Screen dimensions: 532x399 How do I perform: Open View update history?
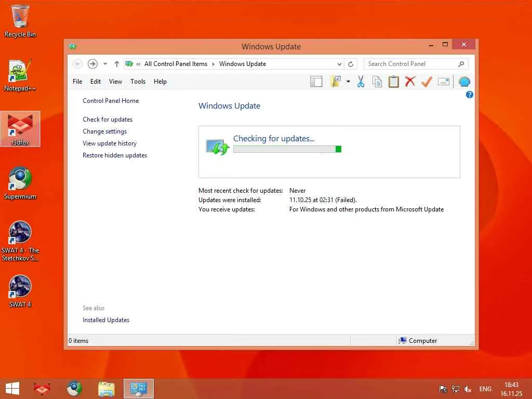110,143
